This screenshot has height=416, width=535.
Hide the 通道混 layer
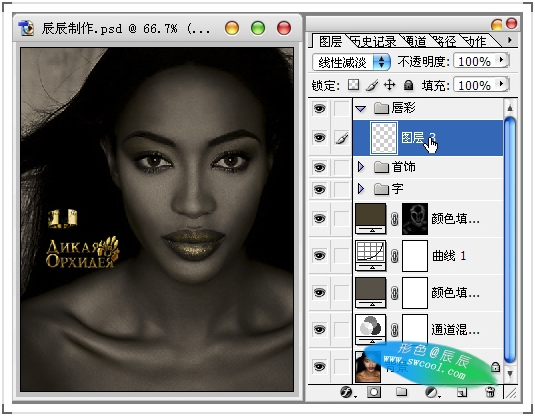320,329
